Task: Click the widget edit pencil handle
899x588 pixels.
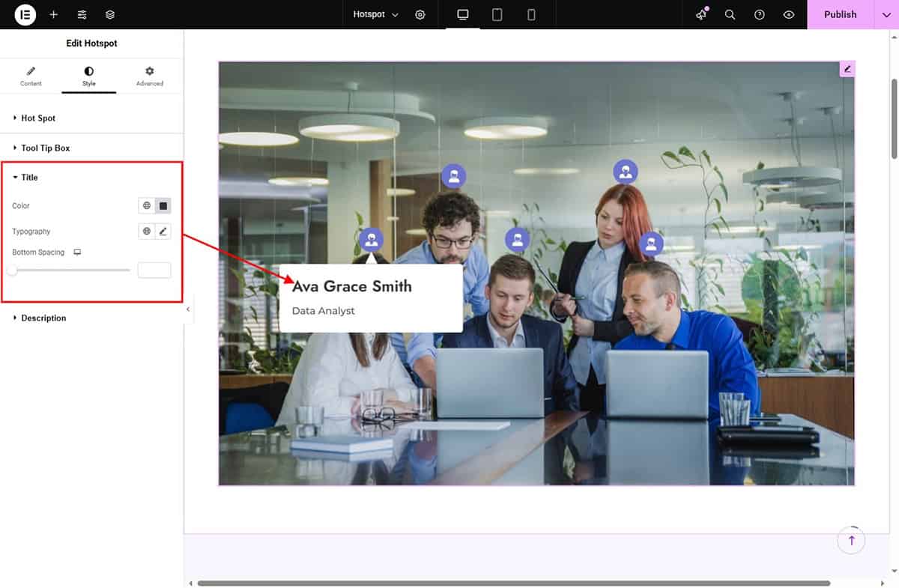Action: click(x=847, y=69)
